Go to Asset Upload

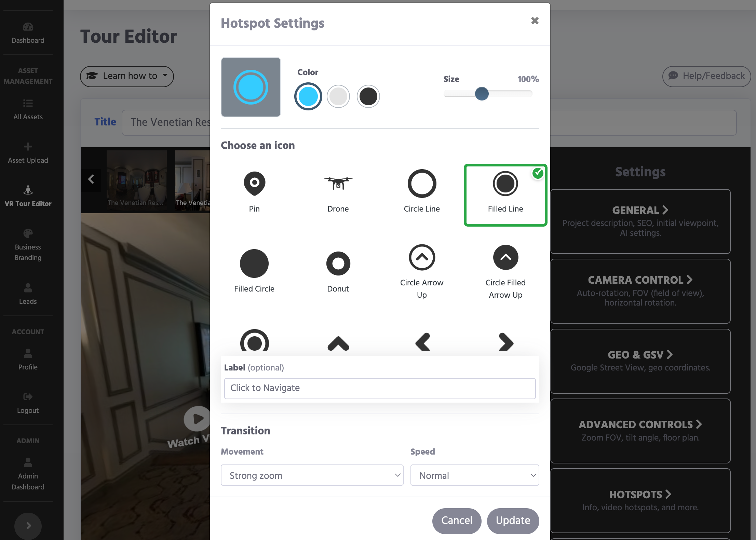(x=28, y=153)
